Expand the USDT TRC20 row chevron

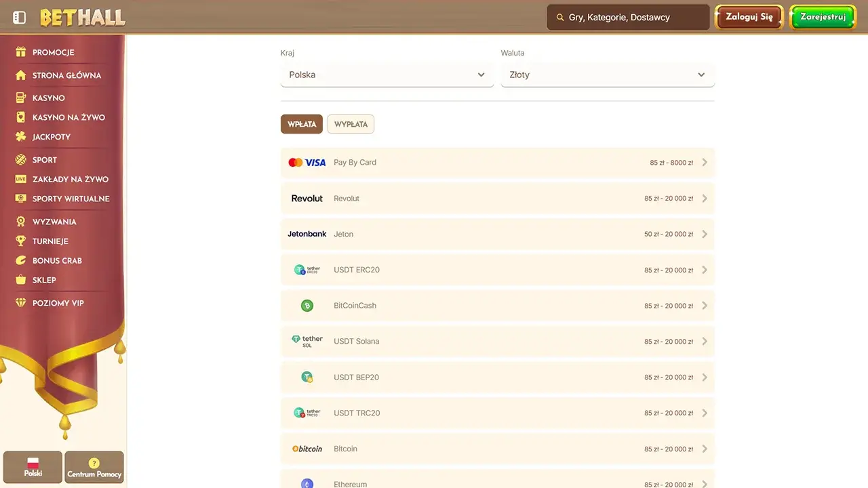pos(705,413)
